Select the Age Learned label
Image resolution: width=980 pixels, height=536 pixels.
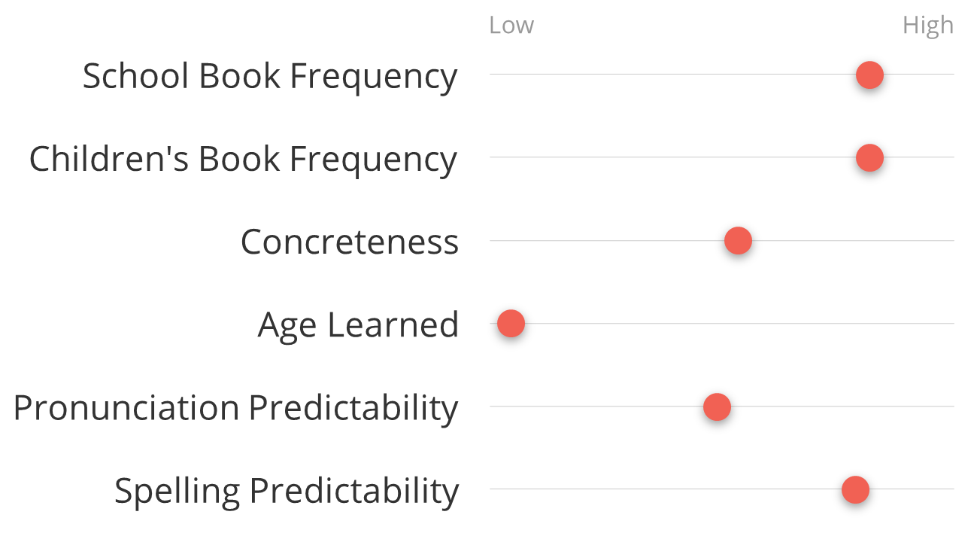(x=358, y=325)
